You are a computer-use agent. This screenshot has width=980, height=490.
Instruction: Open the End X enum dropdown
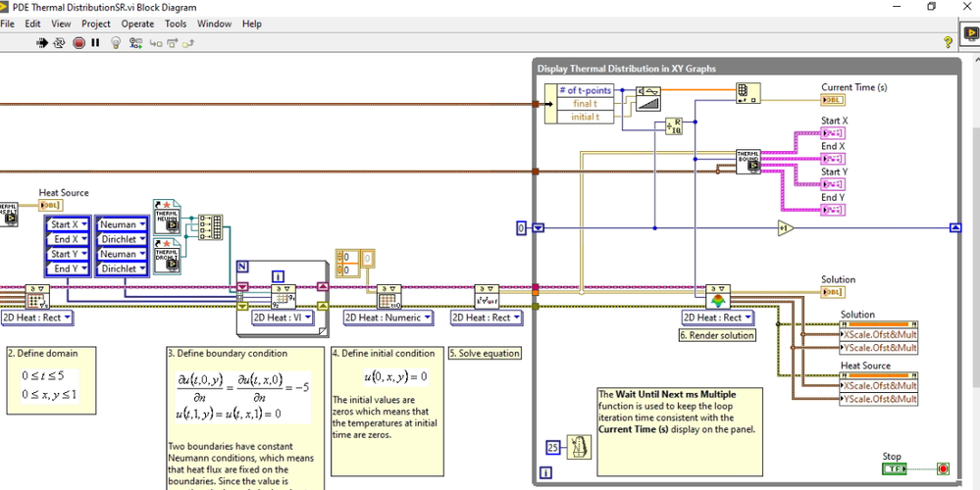point(68,239)
